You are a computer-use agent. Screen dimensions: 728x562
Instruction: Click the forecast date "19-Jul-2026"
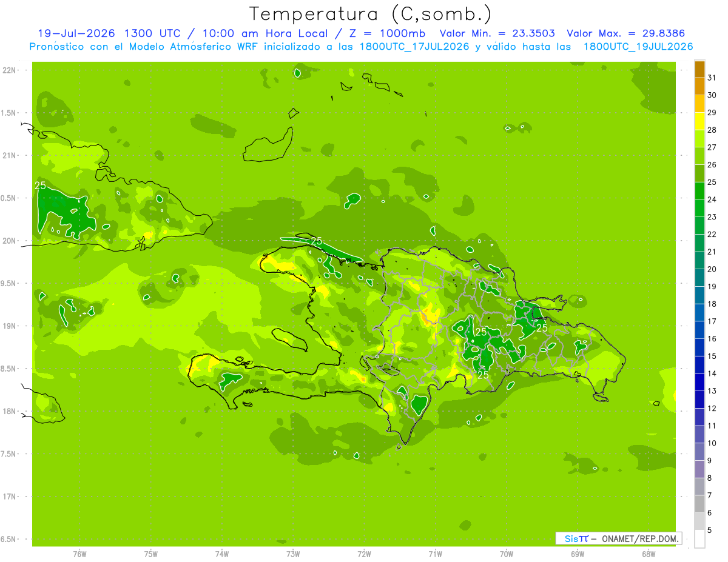(76, 33)
